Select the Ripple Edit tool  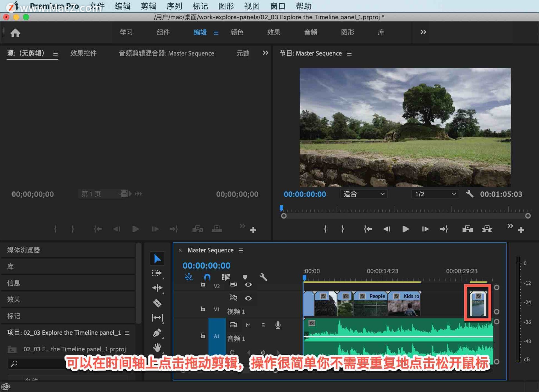click(x=157, y=288)
